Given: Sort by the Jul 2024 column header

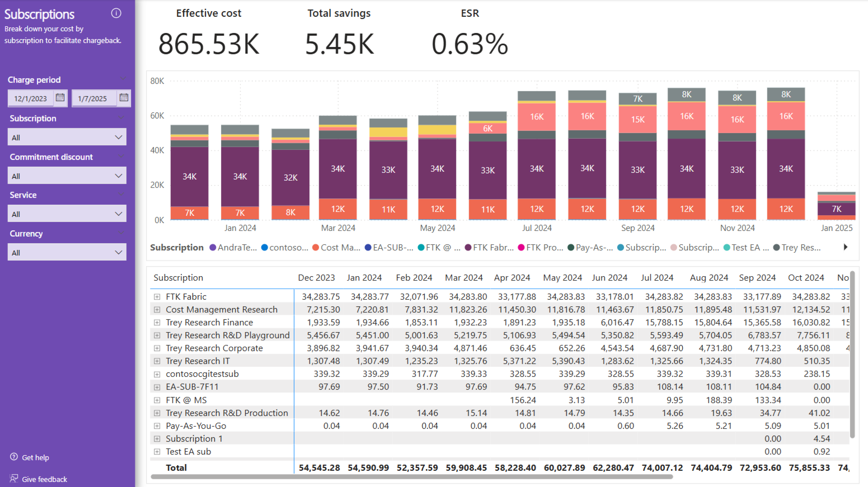Looking at the screenshot, I should tap(657, 278).
